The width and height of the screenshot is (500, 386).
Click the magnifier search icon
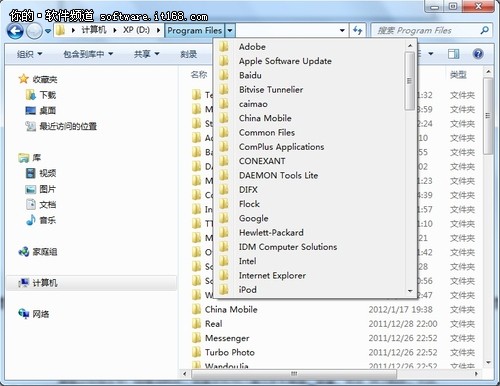(x=485, y=30)
